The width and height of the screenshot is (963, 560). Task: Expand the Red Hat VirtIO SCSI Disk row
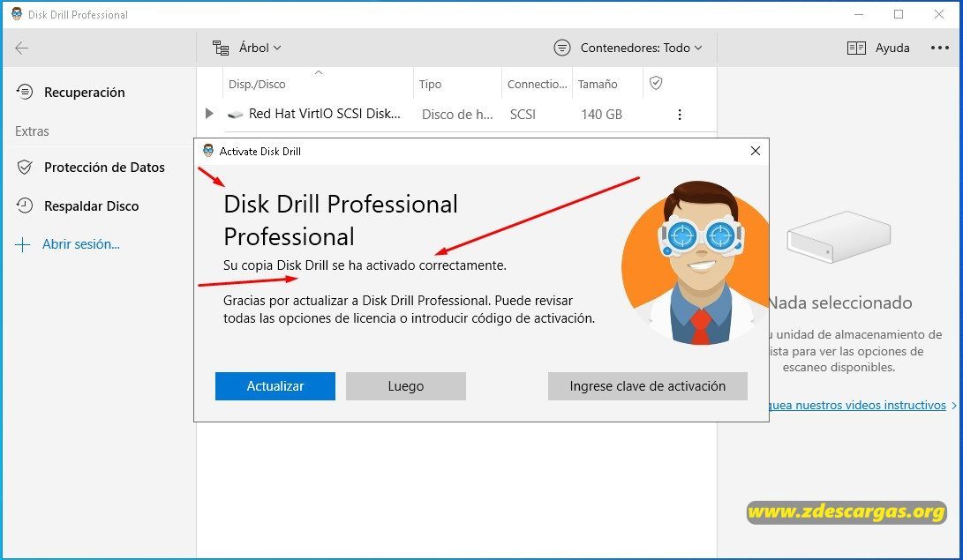pos(209,114)
